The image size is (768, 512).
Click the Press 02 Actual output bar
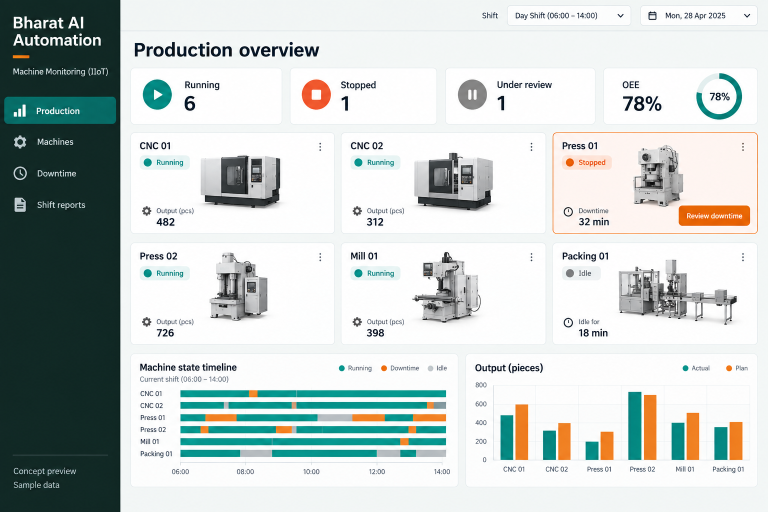click(x=634, y=426)
